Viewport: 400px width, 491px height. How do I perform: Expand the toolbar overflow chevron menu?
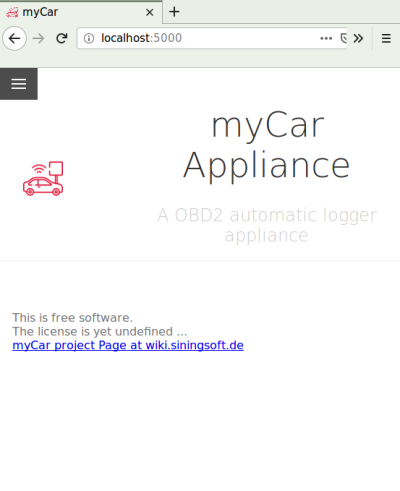[358, 38]
